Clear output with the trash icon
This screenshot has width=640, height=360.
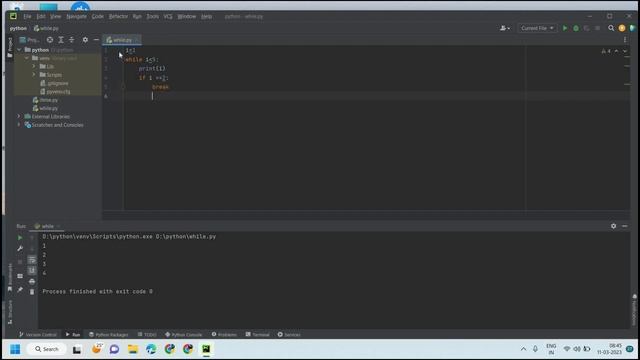point(32,291)
